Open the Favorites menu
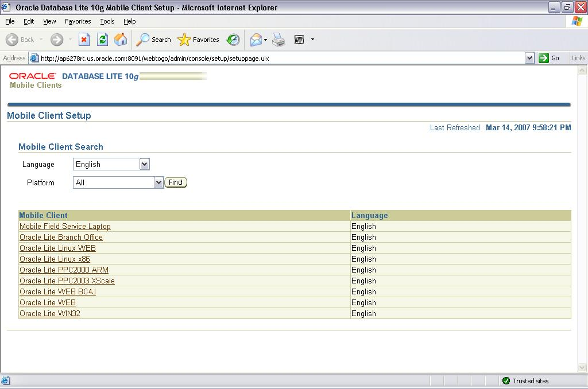The image size is (588, 389). [78, 21]
